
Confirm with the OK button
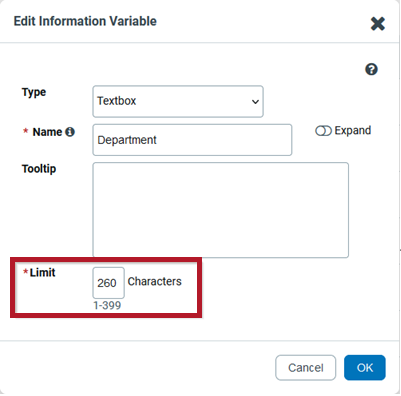click(x=365, y=368)
